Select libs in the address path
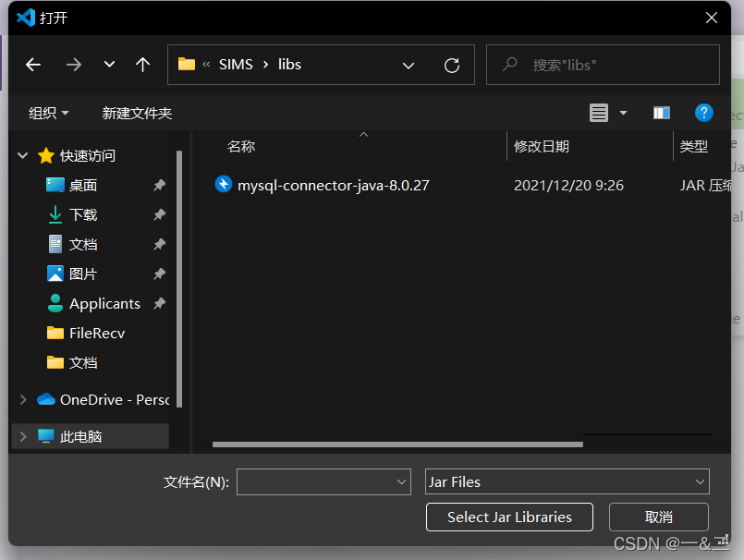Viewport: 744px width, 560px height. click(x=289, y=65)
